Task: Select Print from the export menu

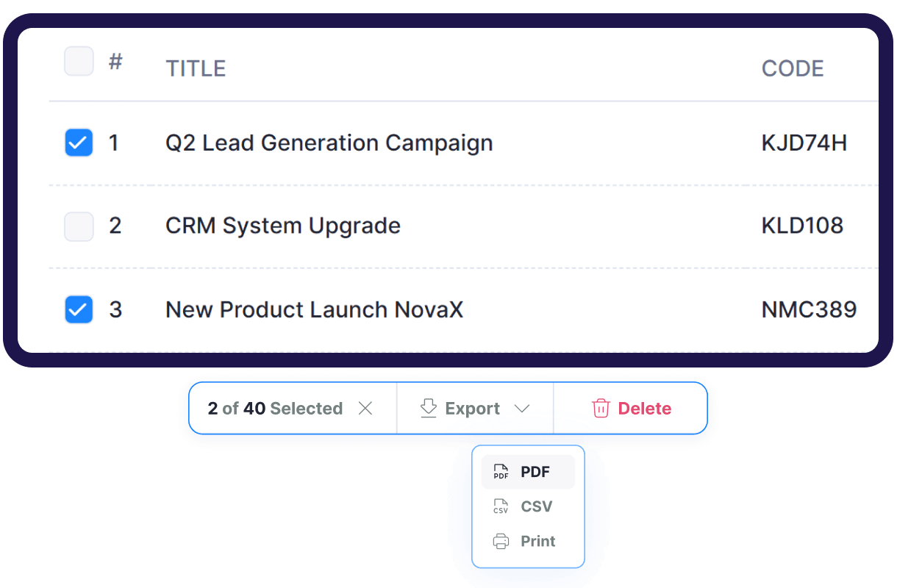Action: pyautogui.click(x=537, y=542)
